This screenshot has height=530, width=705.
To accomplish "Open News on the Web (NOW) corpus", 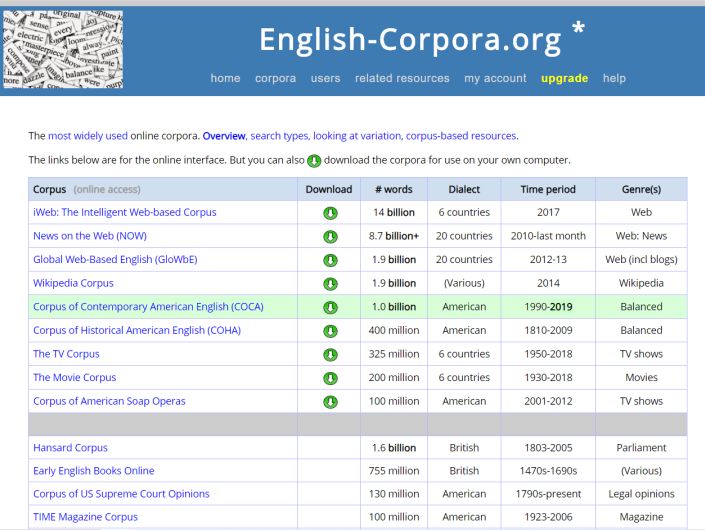I will (90, 236).
